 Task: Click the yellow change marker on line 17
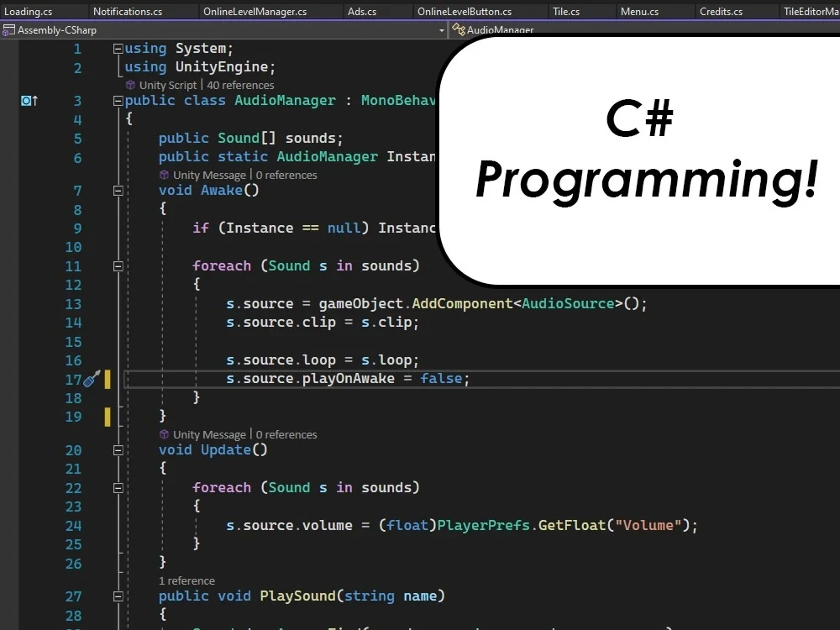108,380
